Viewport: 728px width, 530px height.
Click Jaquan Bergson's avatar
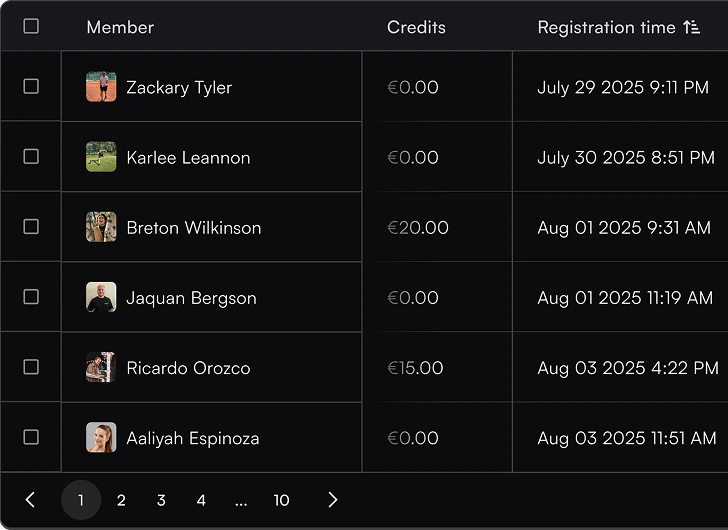pos(101,297)
